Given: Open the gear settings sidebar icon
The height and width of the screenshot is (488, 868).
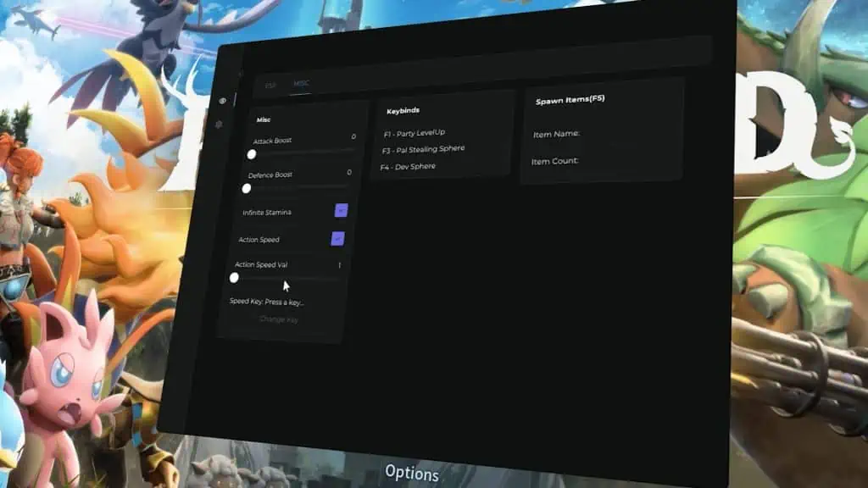Looking at the screenshot, I should pyautogui.click(x=219, y=125).
